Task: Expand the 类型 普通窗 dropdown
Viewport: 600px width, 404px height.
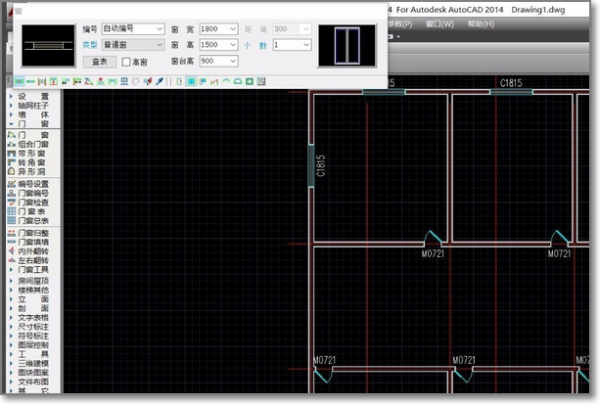Action: pyautogui.click(x=159, y=45)
